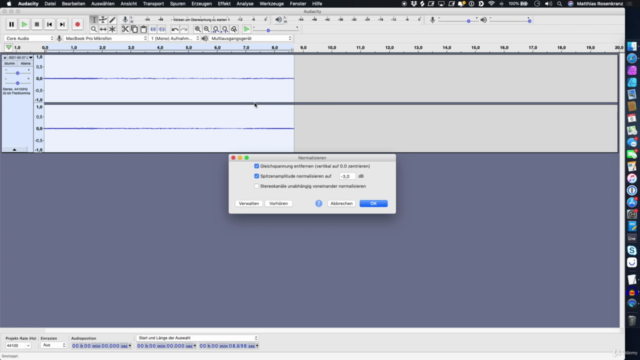Skip to end of project
The image size is (640, 360).
pyautogui.click(x=62, y=24)
